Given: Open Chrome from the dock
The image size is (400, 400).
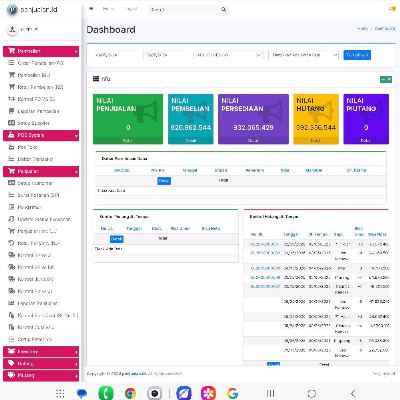Looking at the screenshot, I should pos(130,393).
